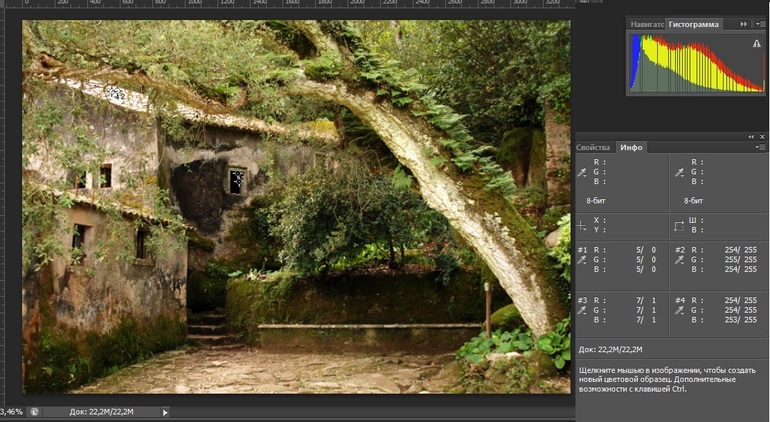Open the Навигатор panel tab
770x422 pixels.
point(647,23)
